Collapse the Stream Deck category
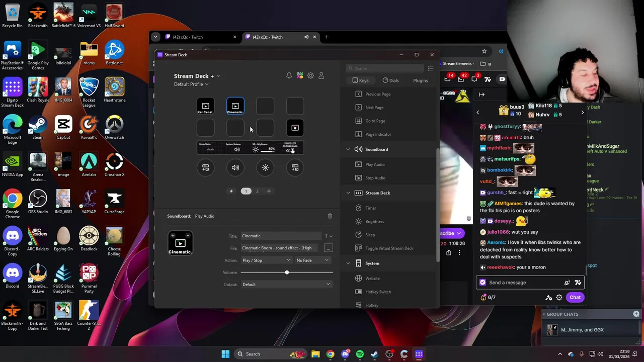 coord(348,193)
